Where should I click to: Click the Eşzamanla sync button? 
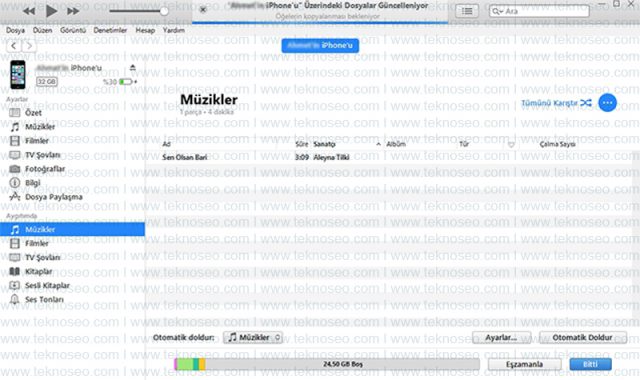524,364
